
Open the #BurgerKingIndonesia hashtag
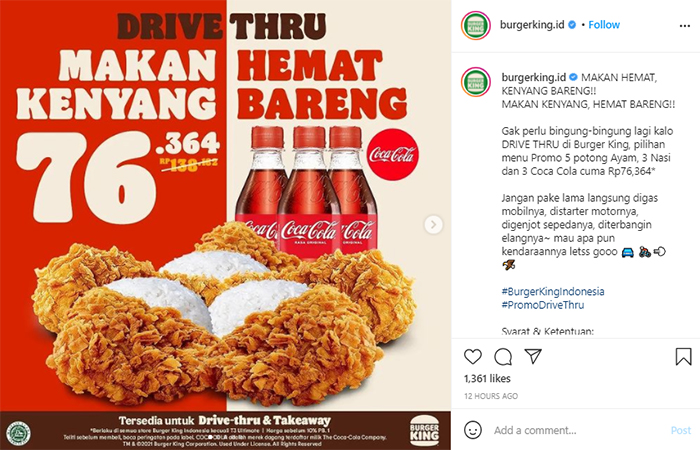pyautogui.click(x=553, y=292)
